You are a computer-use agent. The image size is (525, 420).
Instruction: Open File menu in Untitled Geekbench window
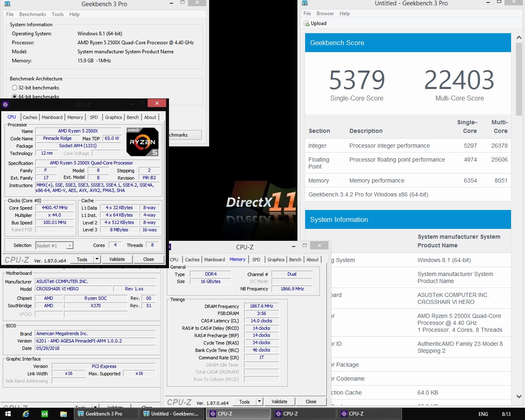tap(307, 14)
